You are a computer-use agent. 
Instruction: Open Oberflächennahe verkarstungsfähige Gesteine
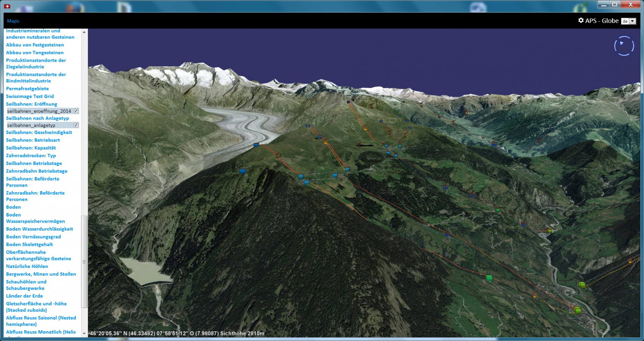tap(39, 255)
